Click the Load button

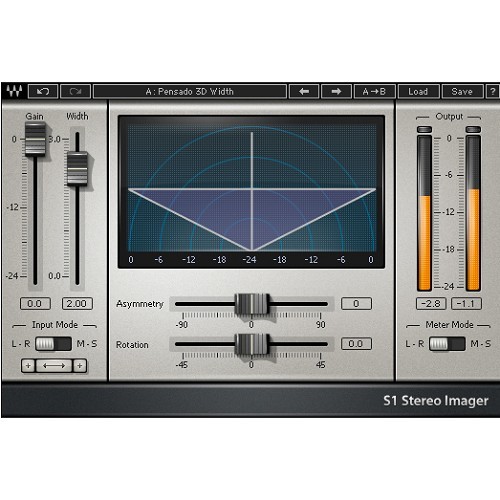[x=418, y=91]
